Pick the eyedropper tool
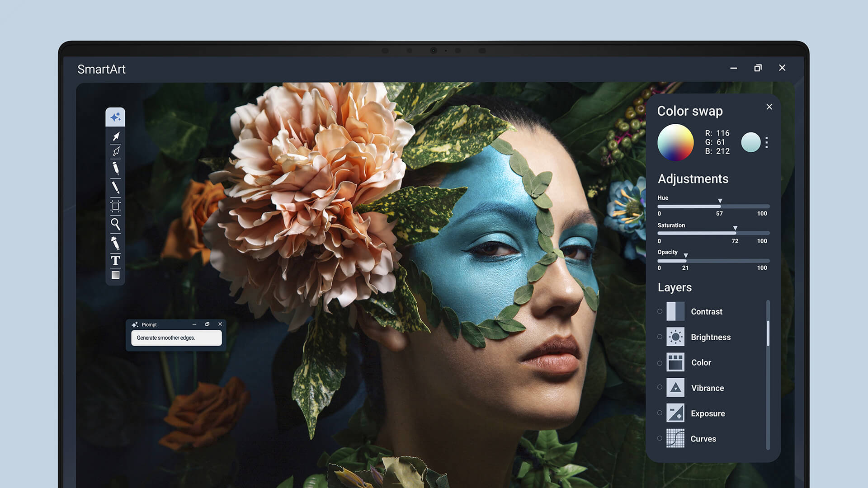This screenshot has width=868, height=488. [115, 243]
